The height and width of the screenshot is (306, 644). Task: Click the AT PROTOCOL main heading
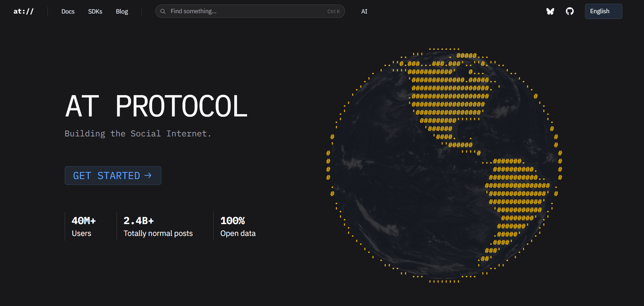coord(156,106)
